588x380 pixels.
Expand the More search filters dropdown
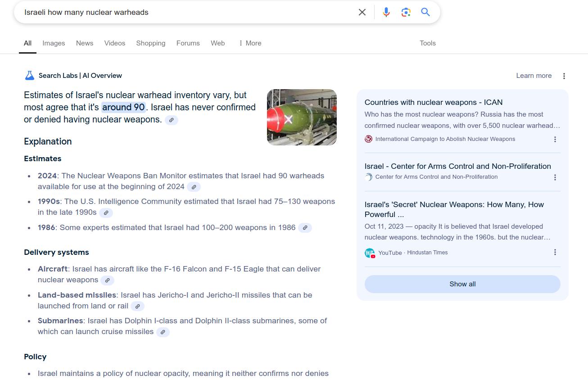click(250, 43)
